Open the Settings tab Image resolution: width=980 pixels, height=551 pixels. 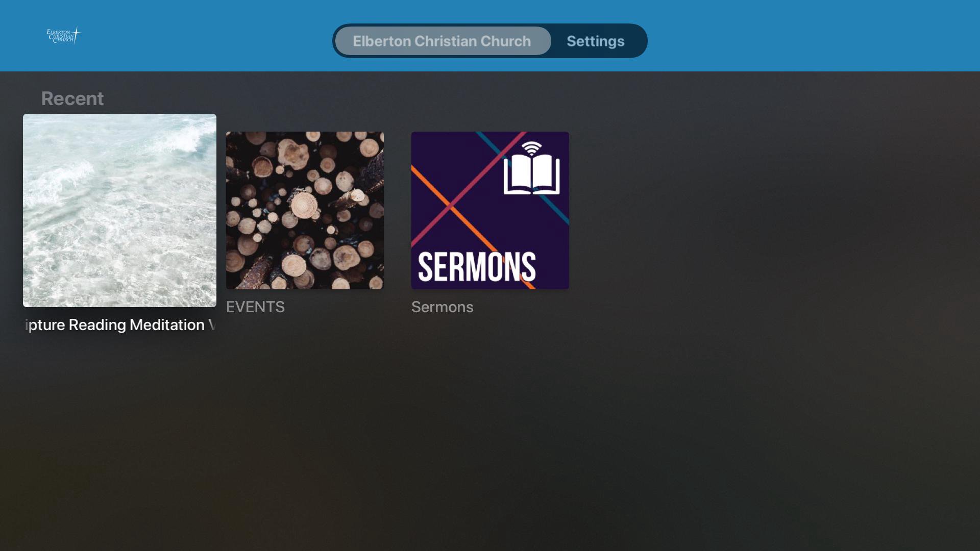[596, 41]
